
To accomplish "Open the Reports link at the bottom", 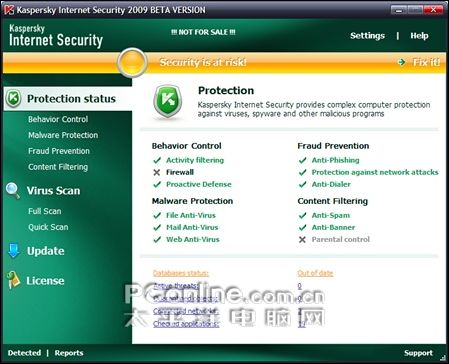I will pyautogui.click(x=69, y=353).
